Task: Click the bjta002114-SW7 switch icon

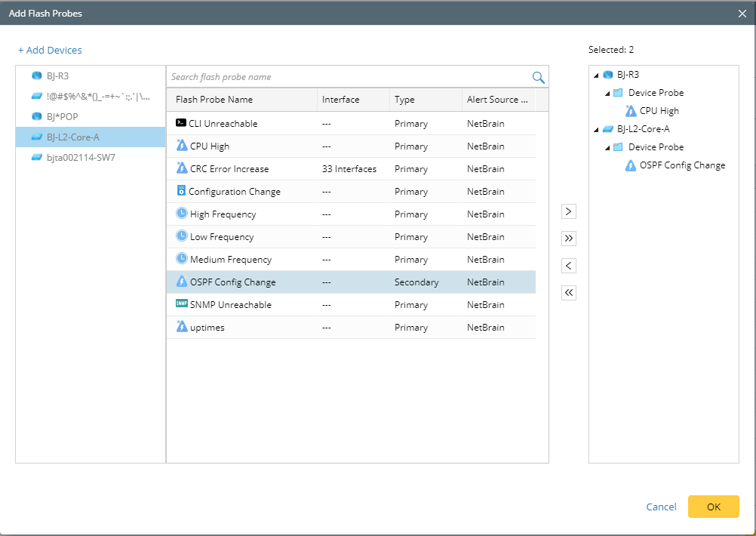Action: click(37, 157)
